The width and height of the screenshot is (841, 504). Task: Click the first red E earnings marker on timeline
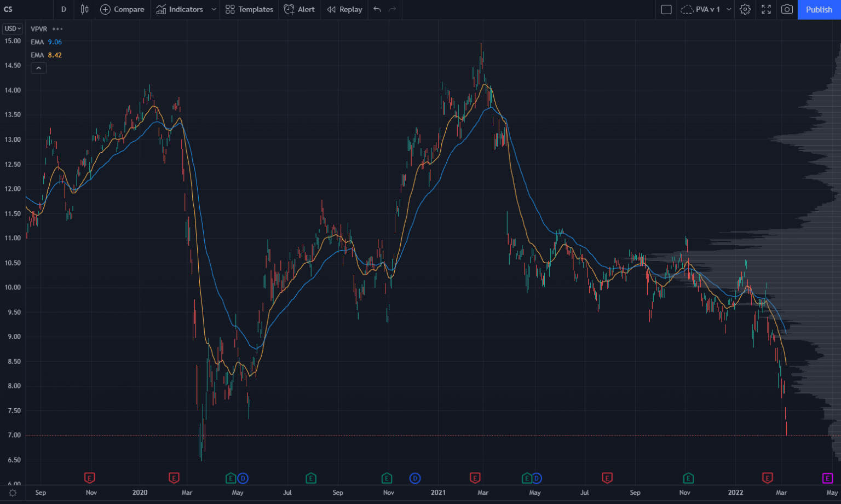pyautogui.click(x=90, y=478)
